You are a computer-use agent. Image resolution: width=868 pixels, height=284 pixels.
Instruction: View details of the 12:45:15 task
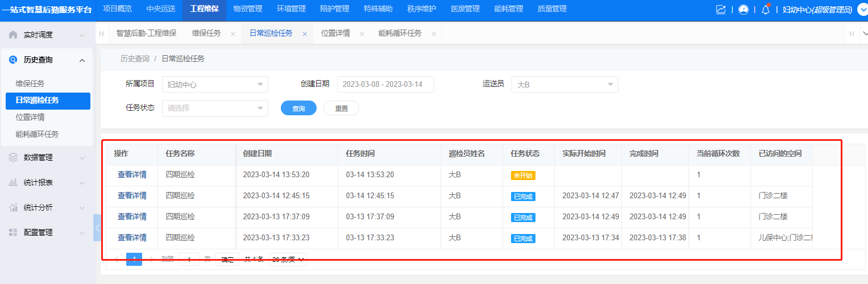tap(132, 196)
